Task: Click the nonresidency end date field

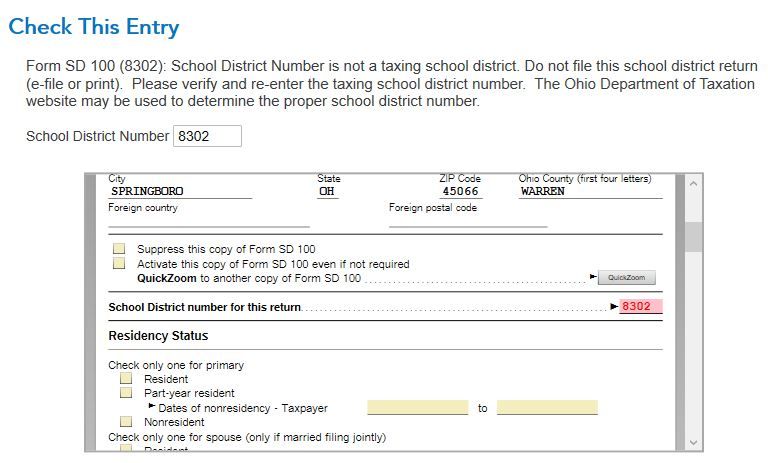Action: (547, 407)
